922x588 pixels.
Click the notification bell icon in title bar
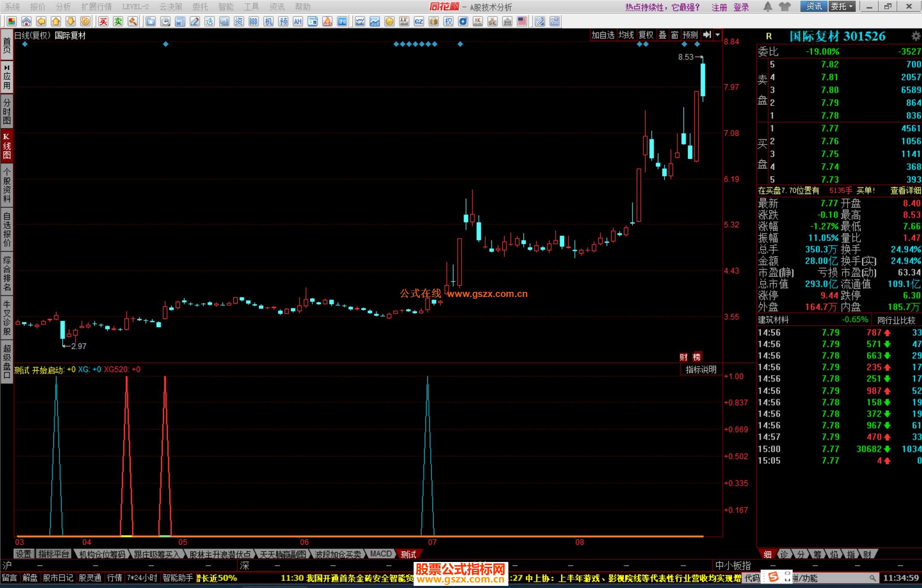pos(767,7)
